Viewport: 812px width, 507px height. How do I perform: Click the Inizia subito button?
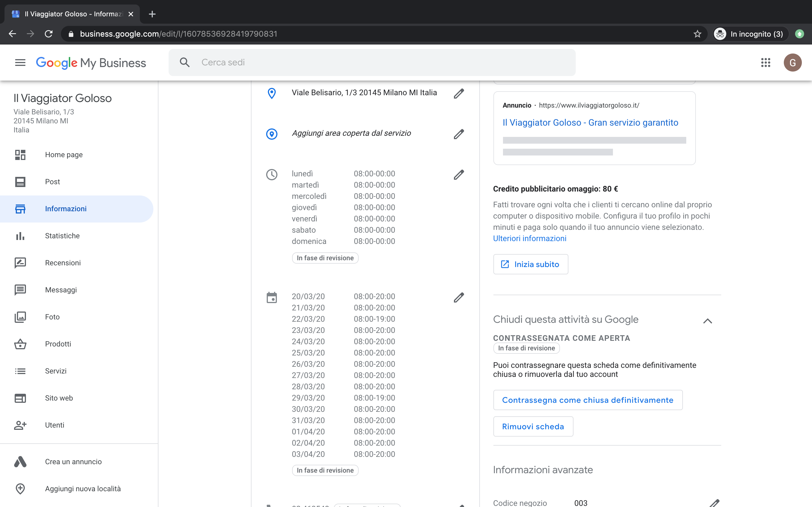click(531, 264)
